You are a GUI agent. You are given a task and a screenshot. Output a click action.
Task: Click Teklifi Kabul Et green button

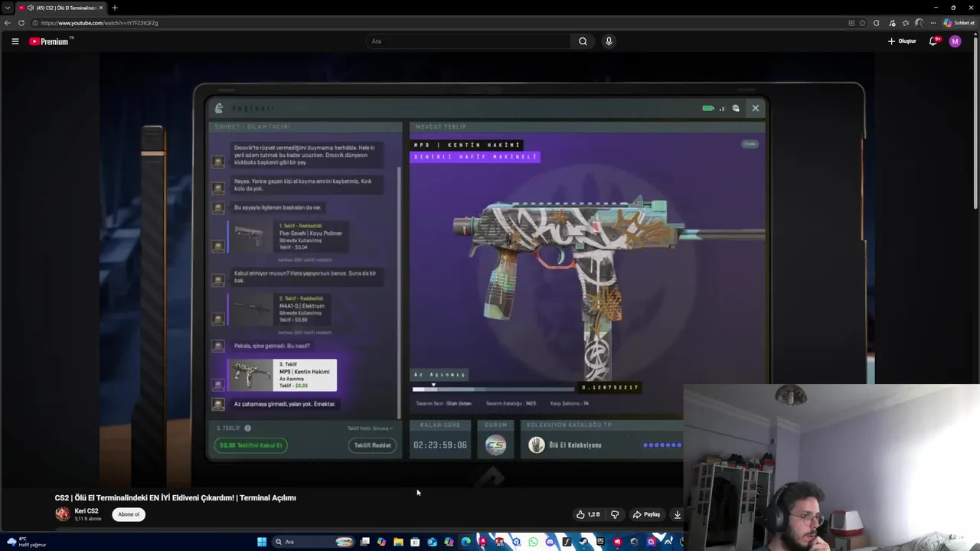[x=251, y=445]
